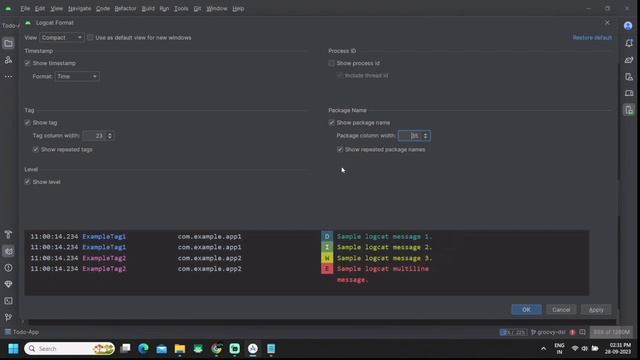Screen dimensions: 640x360
Task: Open the Build menu
Action: pyautogui.click(x=148, y=9)
